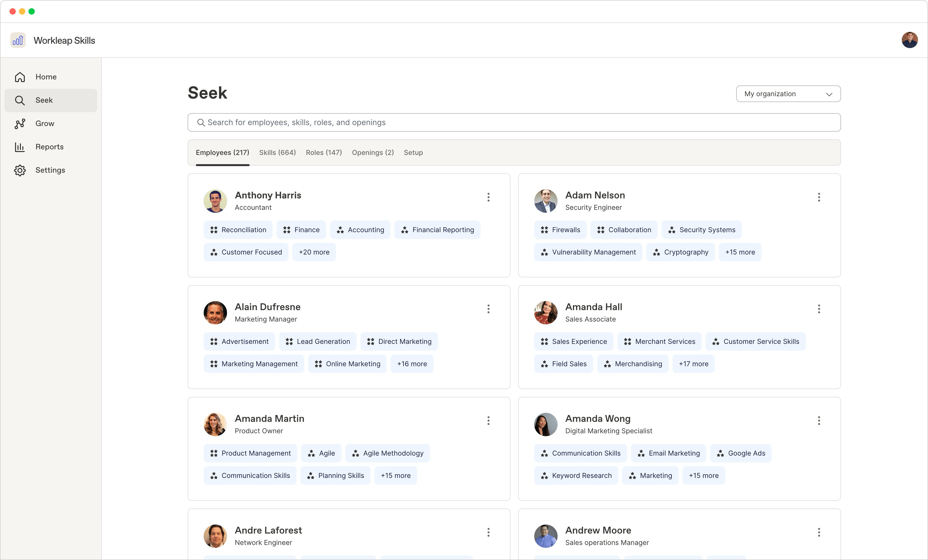Open Anthony Harris card options menu
928x560 pixels.
[x=489, y=197]
